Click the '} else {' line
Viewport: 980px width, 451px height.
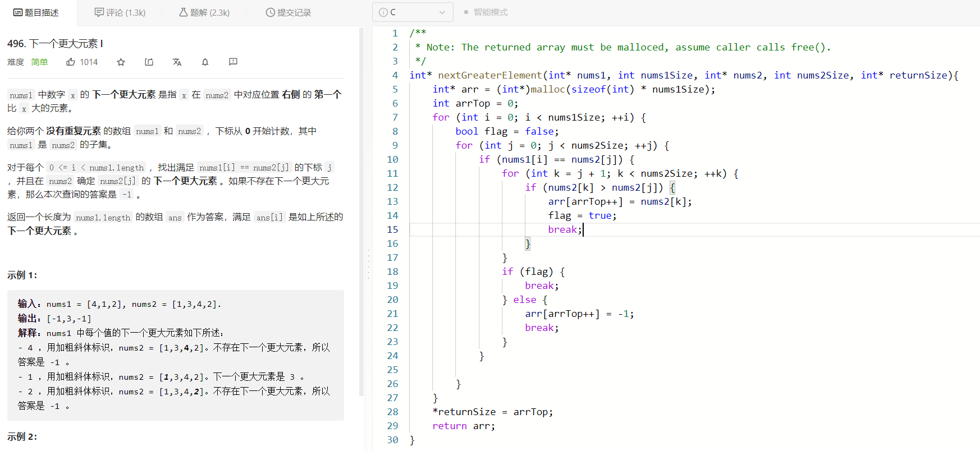(524, 300)
